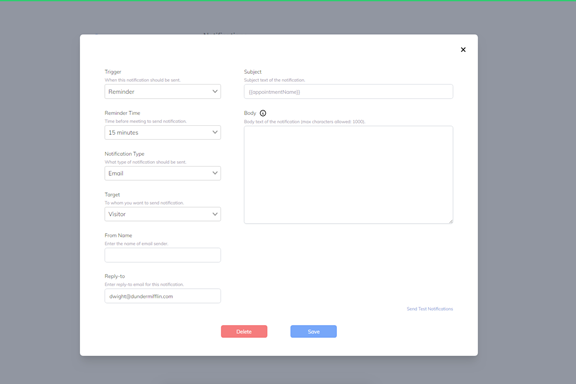The width and height of the screenshot is (576, 384).
Task: Click 'Enter the name of email sender.' text
Action: click(x=136, y=243)
